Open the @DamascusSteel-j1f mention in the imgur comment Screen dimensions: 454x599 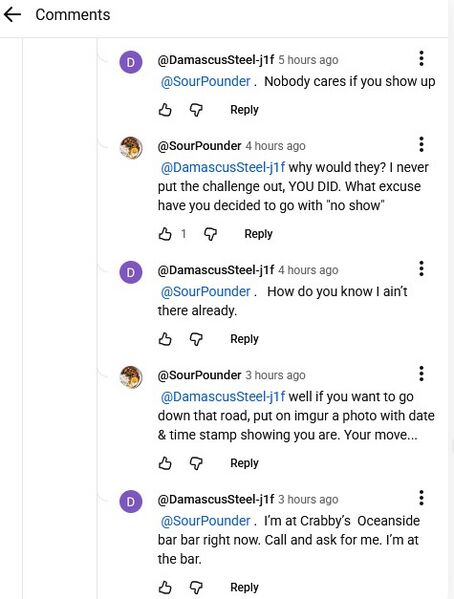[x=223, y=397]
